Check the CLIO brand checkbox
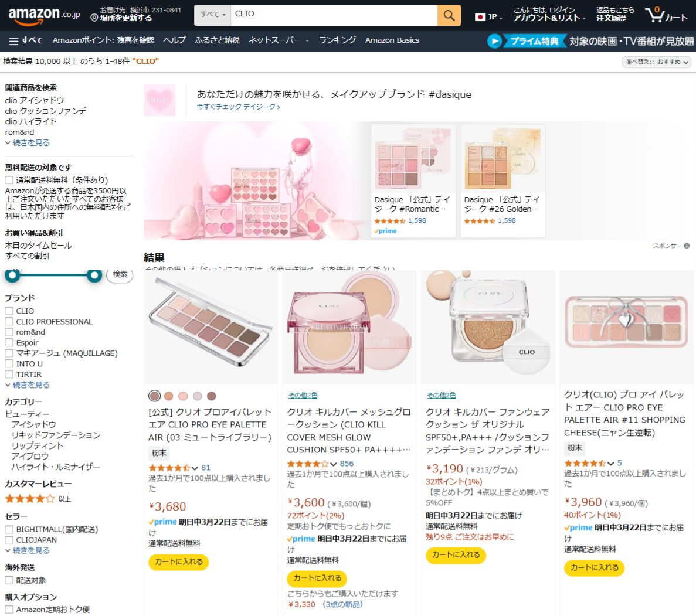Viewport: 696px width, 616px height. point(9,311)
